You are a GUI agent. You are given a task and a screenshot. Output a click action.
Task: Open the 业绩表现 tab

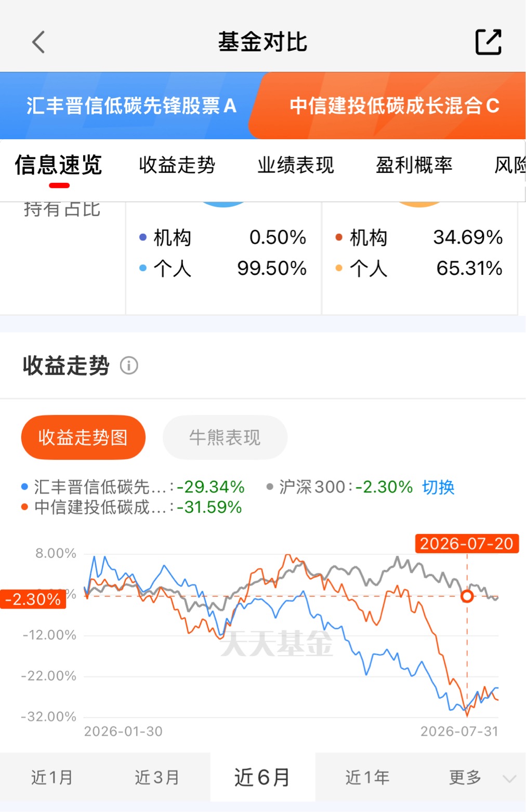pyautogui.click(x=296, y=165)
